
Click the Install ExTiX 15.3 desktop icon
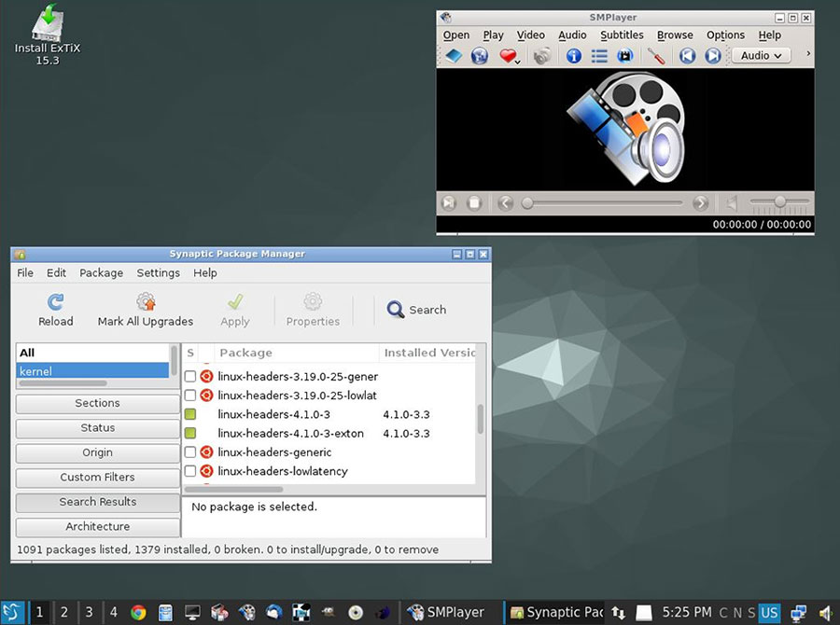point(48,35)
